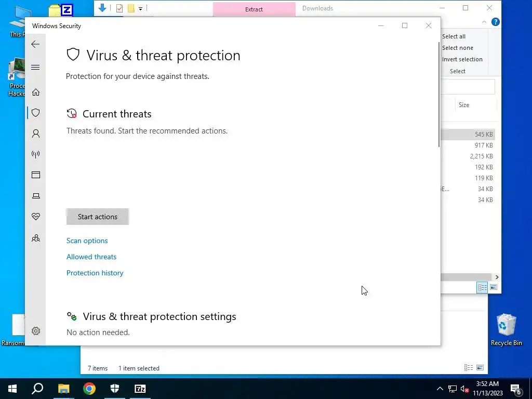Sort by the Size column header

[464, 105]
